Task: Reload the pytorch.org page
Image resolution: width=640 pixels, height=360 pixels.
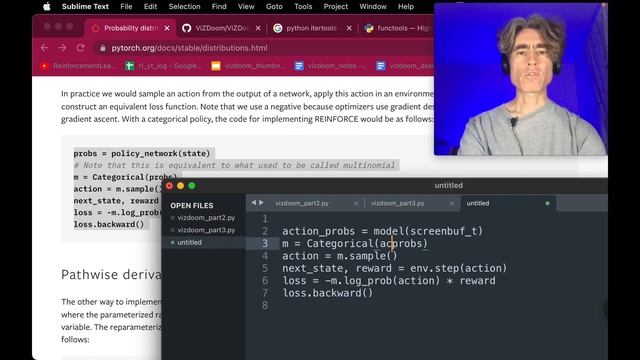Action: (80, 48)
